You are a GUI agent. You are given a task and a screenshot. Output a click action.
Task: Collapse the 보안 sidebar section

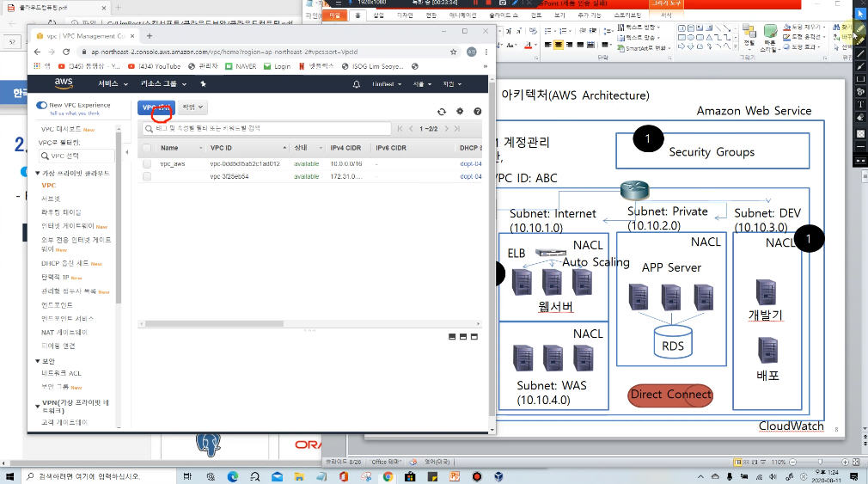coord(38,361)
